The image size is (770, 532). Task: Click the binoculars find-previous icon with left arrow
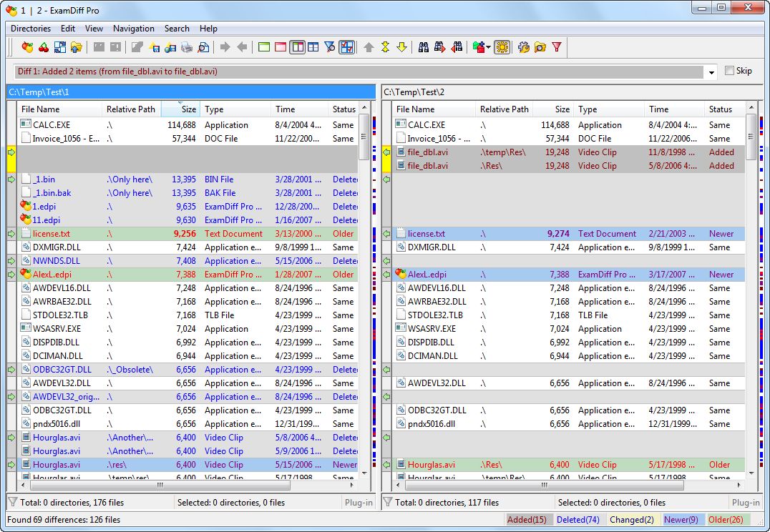(457, 47)
